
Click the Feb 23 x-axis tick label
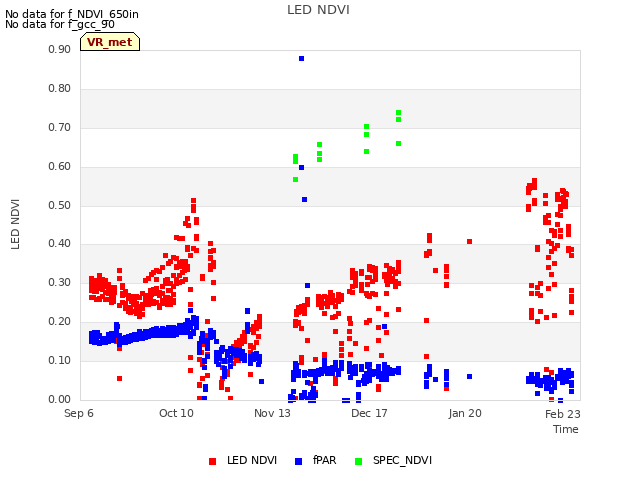tap(562, 414)
